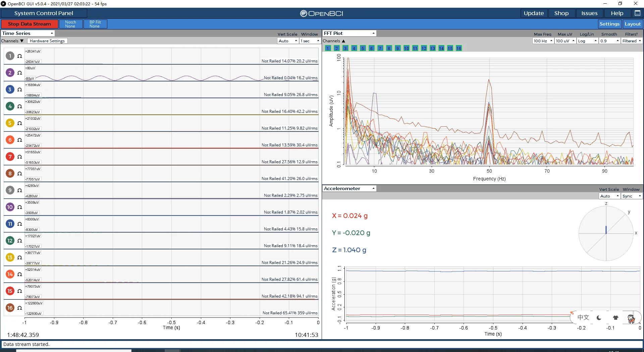Screen dimensions: 644x352
Task: Toggle channel 16 round number icon
Action: (10, 308)
